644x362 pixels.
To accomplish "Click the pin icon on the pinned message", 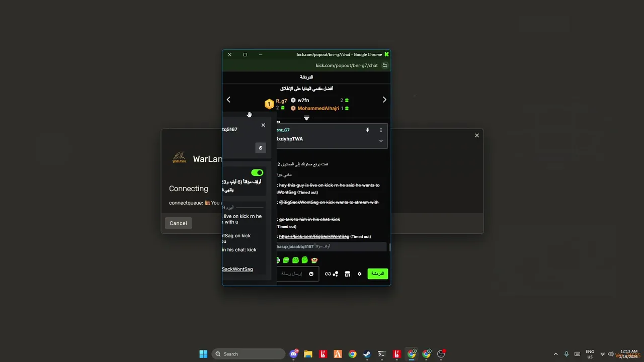I will click(x=367, y=130).
